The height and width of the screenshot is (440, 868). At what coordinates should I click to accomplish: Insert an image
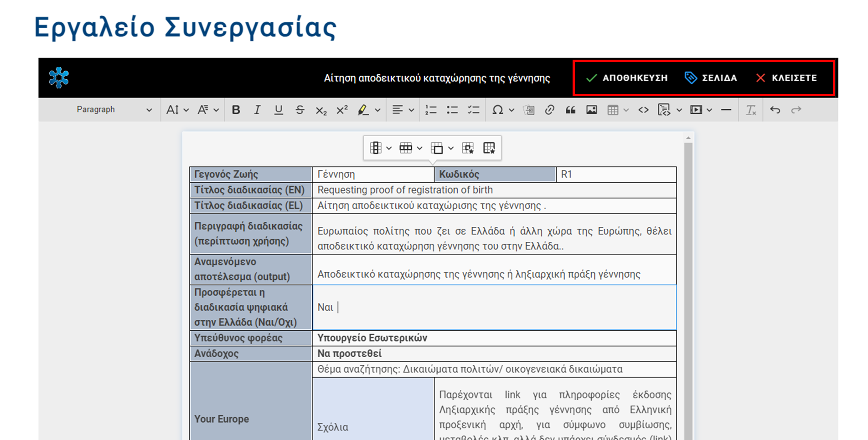coord(592,110)
